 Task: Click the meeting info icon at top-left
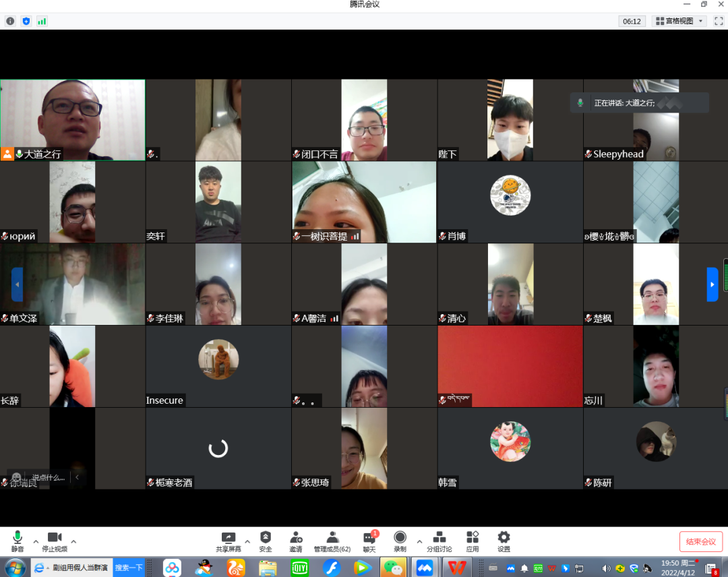[10, 21]
